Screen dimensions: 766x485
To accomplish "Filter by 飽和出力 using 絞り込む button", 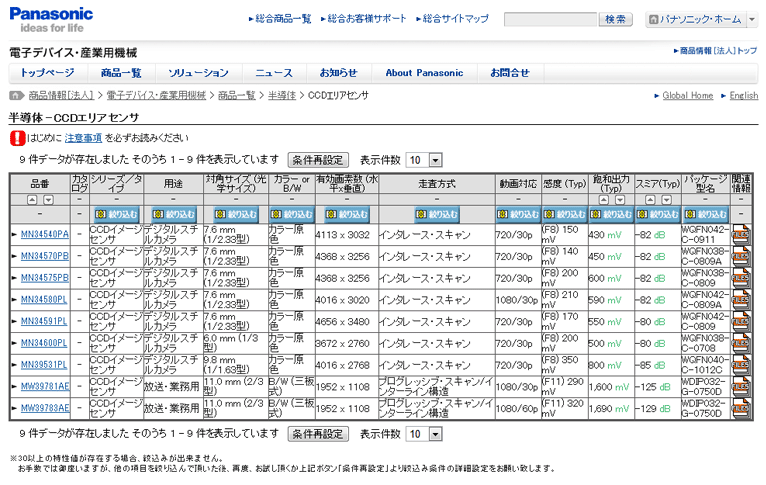I will tap(611, 214).
